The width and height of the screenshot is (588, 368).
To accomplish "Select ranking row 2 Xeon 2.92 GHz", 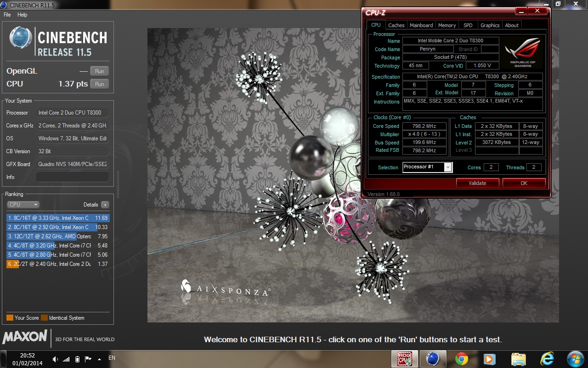I will point(58,227).
